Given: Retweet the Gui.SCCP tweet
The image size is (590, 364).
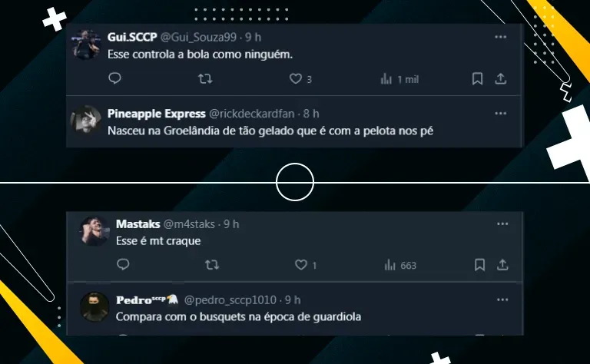Looking at the screenshot, I should [205, 78].
